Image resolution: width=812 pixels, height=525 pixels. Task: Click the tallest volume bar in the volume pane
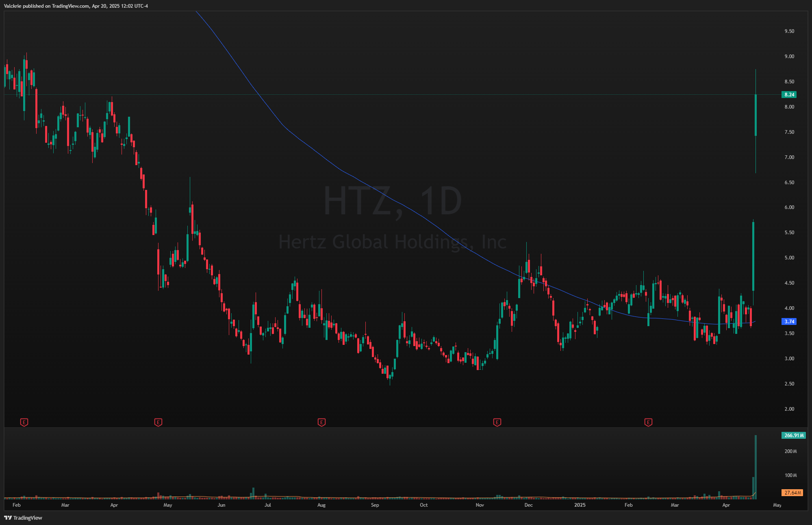pos(756,467)
